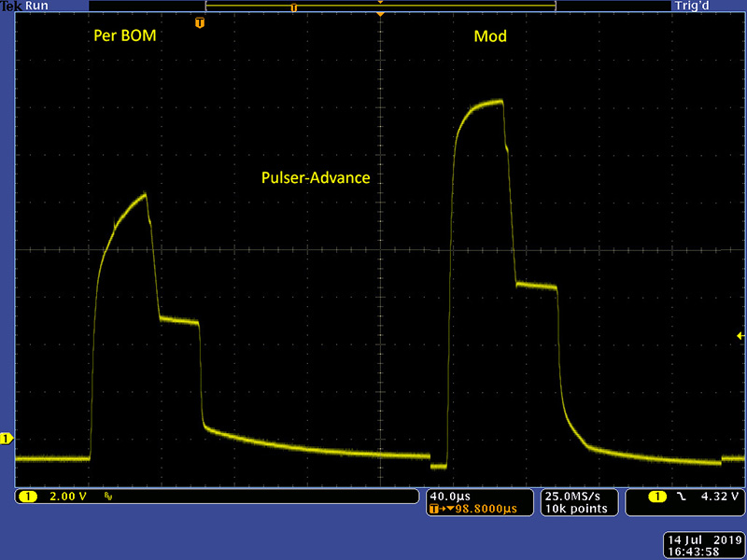Select the 25.0MS/s sample rate readout
The height and width of the screenshot is (560, 747).
(571, 496)
